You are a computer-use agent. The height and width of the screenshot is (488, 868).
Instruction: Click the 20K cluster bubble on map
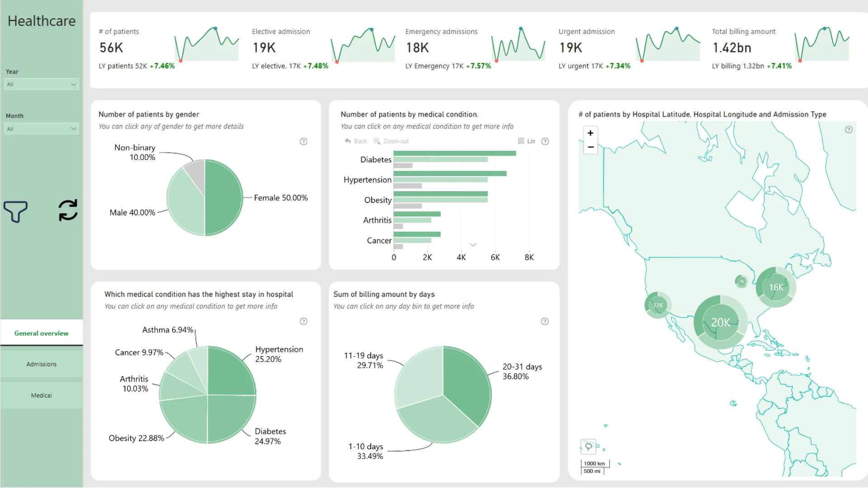(720, 323)
